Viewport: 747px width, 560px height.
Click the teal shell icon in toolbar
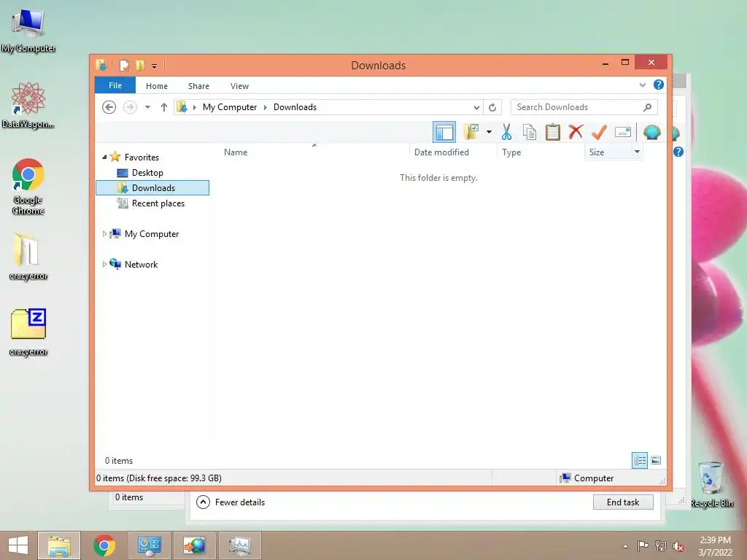click(x=651, y=132)
